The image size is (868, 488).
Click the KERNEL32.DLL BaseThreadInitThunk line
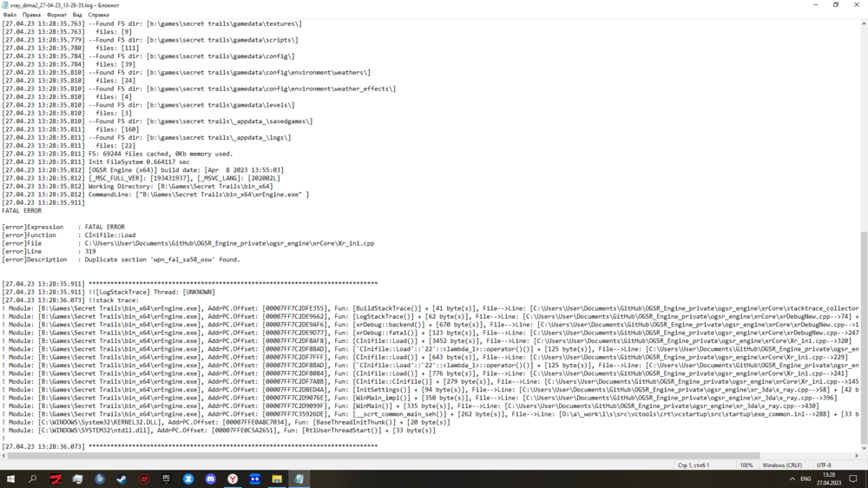[226, 422]
